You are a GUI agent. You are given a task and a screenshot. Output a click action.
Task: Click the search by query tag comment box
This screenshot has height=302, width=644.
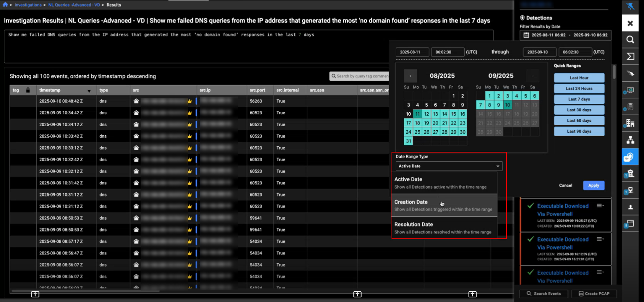(x=359, y=76)
